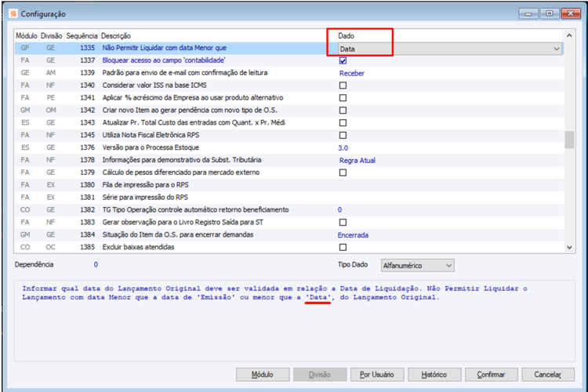Sort by the Sequência column header
The height and width of the screenshot is (392, 588).
pos(82,36)
